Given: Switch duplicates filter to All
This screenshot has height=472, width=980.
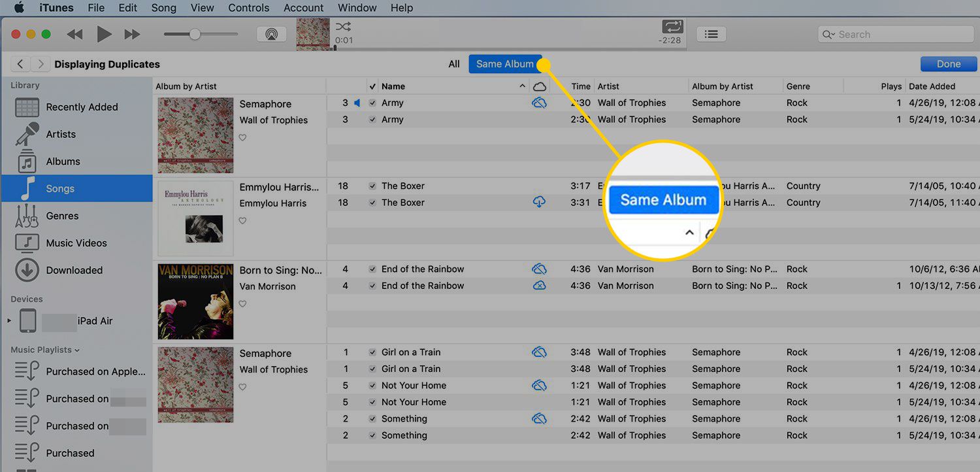Looking at the screenshot, I should pyautogui.click(x=454, y=64).
